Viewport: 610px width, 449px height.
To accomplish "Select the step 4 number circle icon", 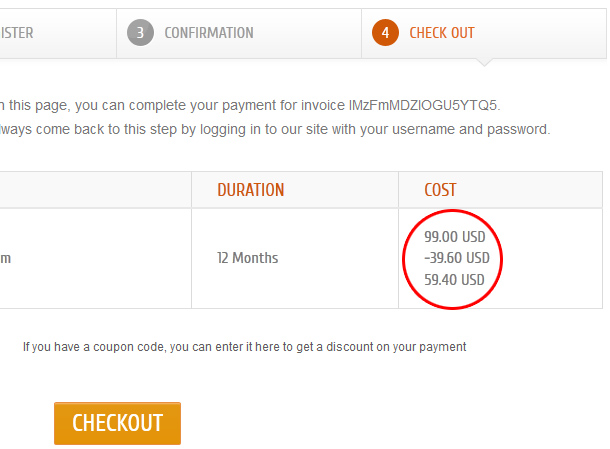I will [x=385, y=33].
